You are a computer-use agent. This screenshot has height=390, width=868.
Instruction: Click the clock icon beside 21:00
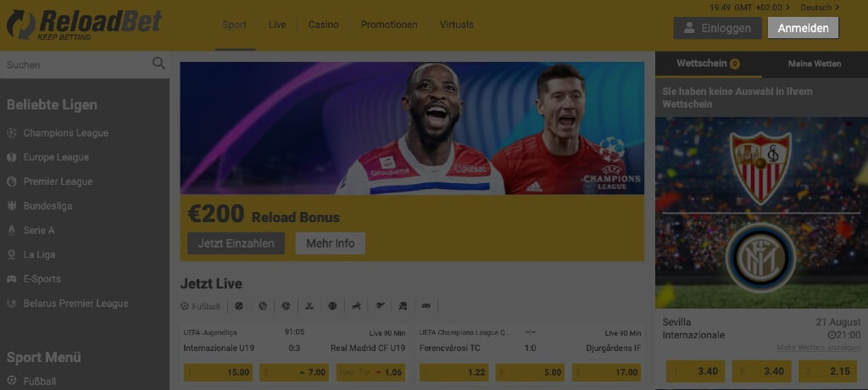click(x=832, y=335)
